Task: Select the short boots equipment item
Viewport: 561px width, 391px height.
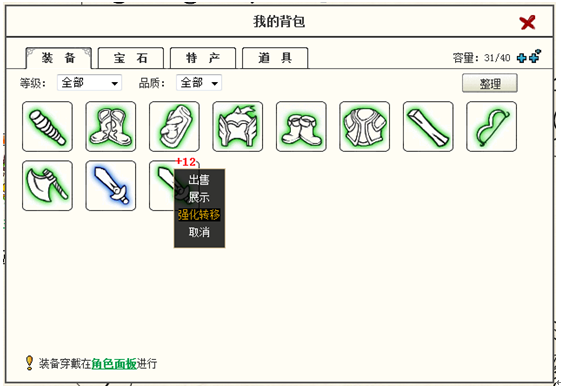Action: coord(301,126)
